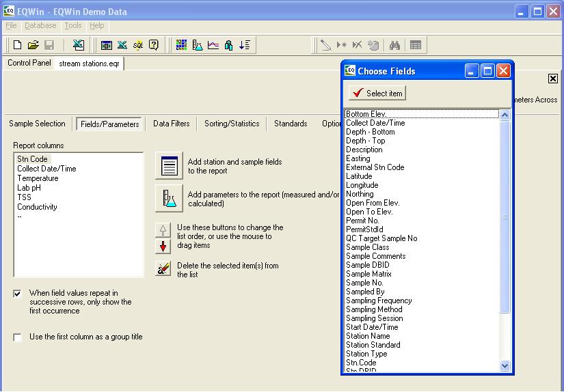Click the table grid view icon
The image size is (564, 392).
(x=416, y=45)
